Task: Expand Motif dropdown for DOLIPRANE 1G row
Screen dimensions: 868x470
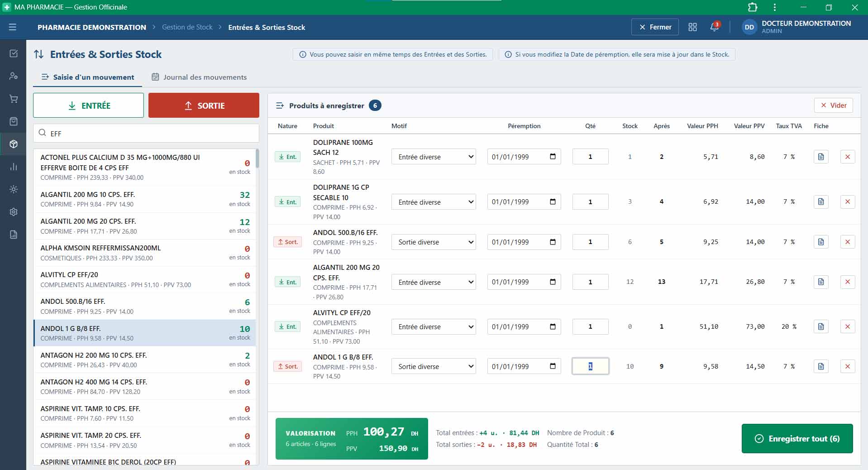Action: pos(434,202)
